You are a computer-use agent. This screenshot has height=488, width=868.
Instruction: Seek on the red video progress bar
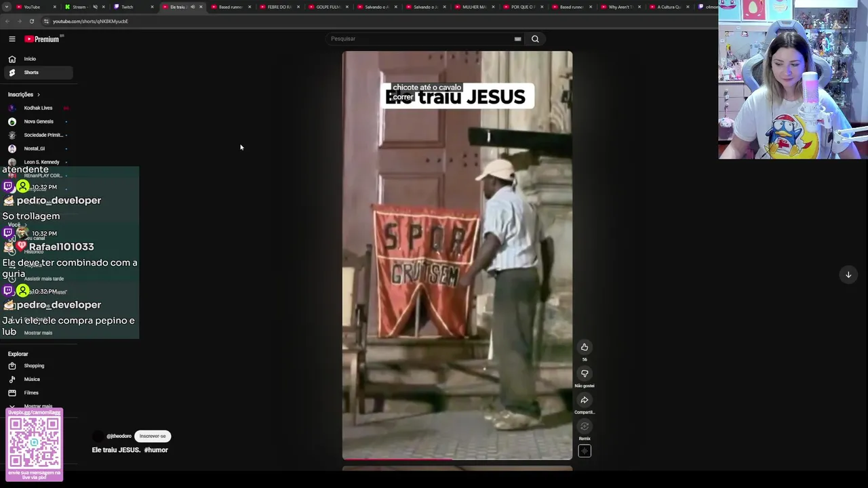click(x=457, y=459)
